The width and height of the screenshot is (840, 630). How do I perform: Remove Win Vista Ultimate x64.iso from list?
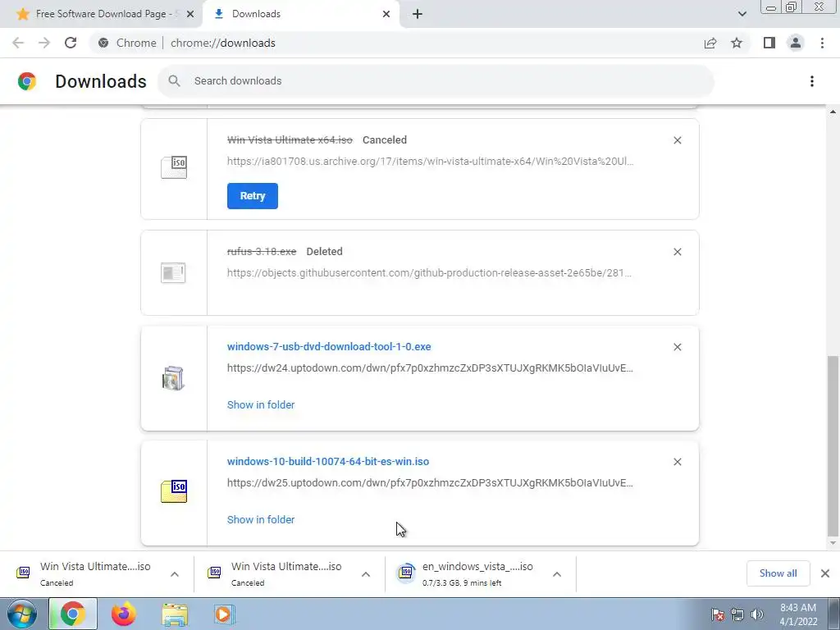pos(677,140)
